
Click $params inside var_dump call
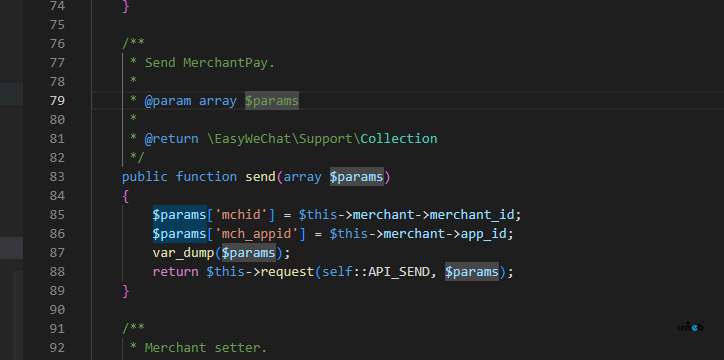coord(248,252)
